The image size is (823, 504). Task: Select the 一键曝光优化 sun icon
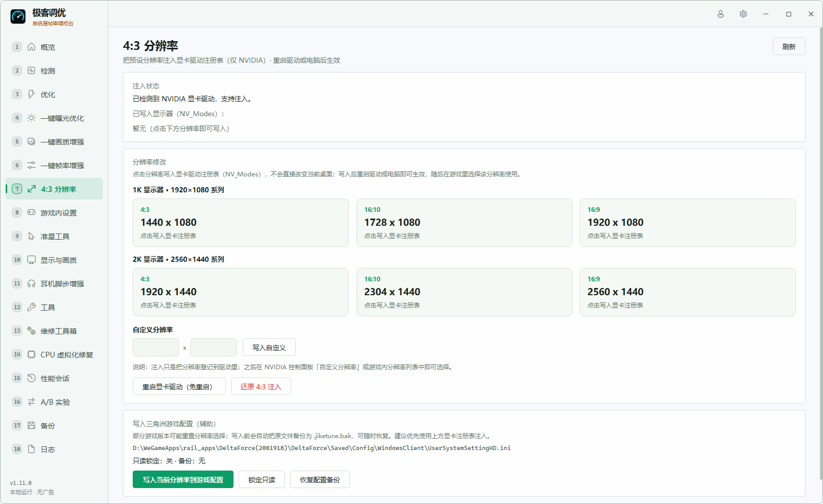click(x=31, y=118)
